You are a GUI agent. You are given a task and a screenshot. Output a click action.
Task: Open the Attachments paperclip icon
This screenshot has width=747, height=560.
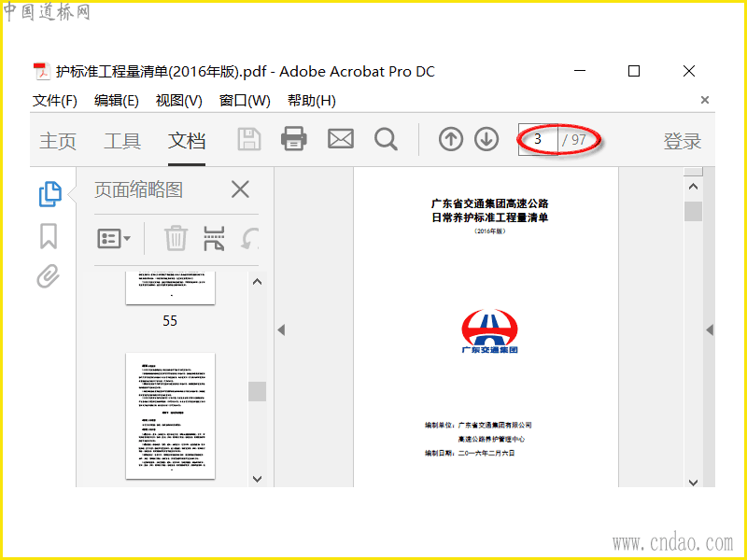[49, 276]
